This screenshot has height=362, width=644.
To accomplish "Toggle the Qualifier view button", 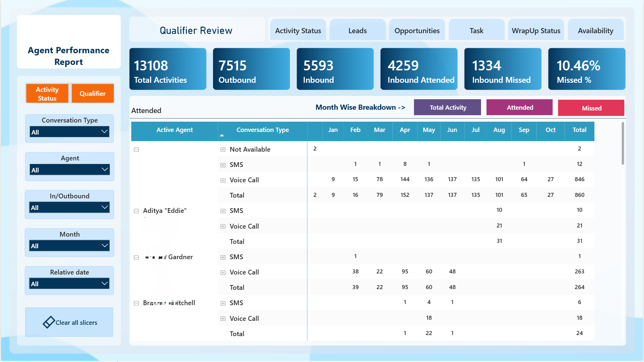I will (93, 93).
